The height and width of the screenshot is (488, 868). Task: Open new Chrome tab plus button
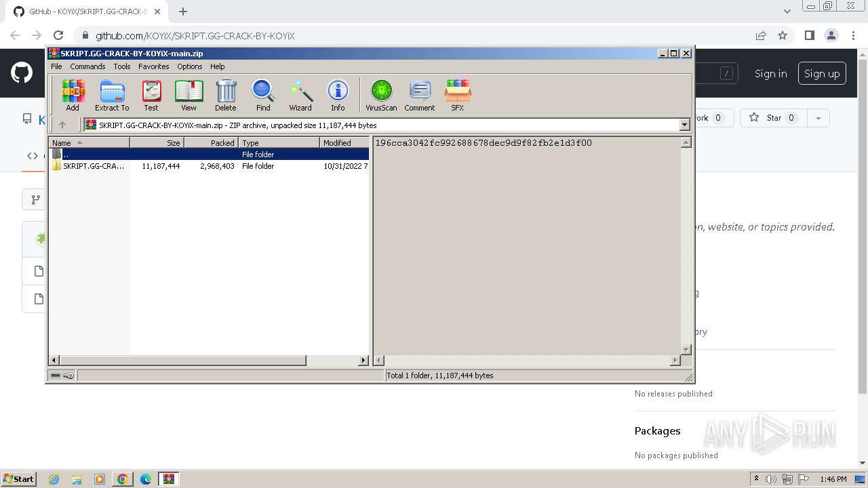point(183,12)
